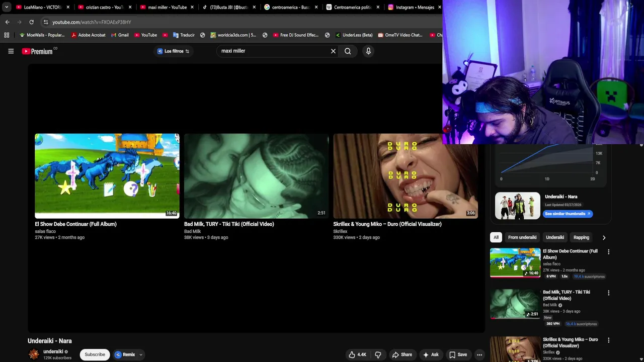Viewport: 644px width, 362px height.
Task: Clear the 'maxi miller' search text
Action: (x=333, y=51)
